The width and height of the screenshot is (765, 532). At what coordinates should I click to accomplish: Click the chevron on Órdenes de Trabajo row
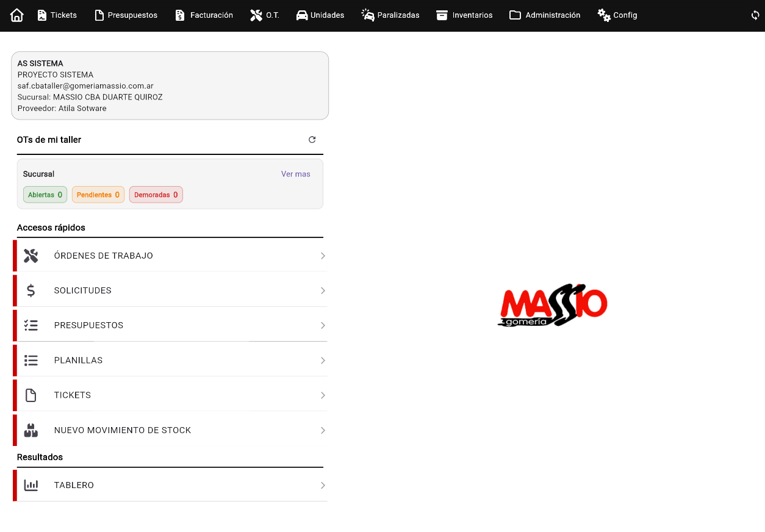click(323, 256)
